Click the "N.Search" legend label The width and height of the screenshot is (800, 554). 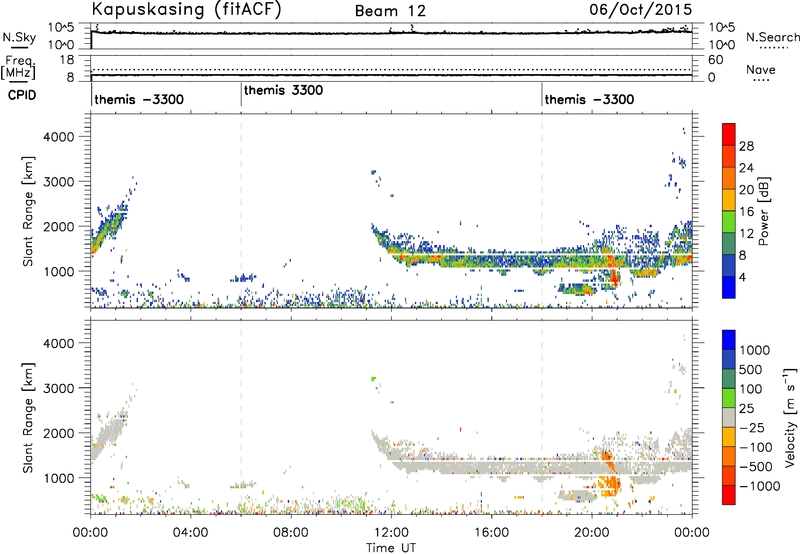pos(773,37)
